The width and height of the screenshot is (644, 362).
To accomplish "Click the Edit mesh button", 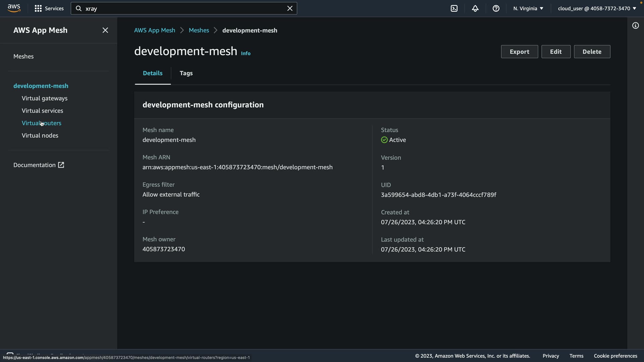I will 555,52.
